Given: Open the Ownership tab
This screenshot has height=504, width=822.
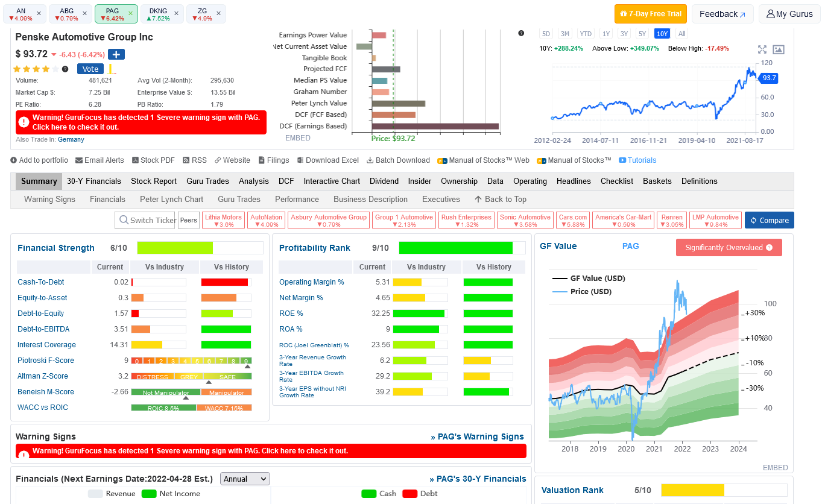Looking at the screenshot, I should (x=459, y=181).
